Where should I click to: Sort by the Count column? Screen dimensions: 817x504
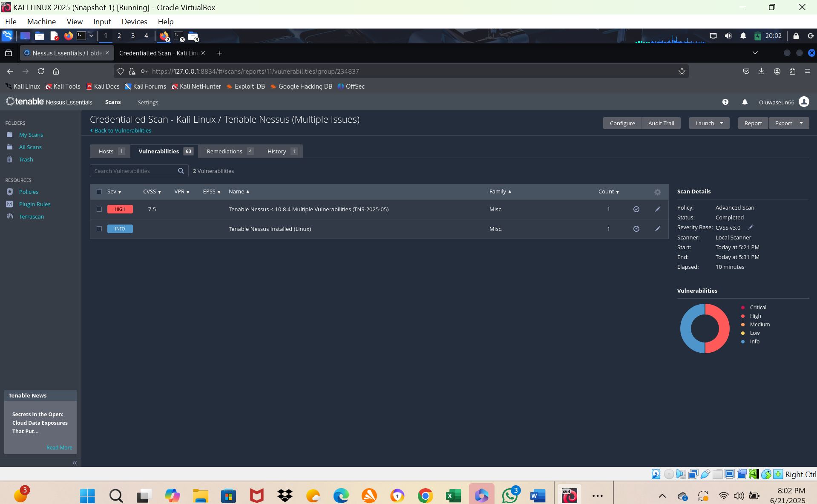pos(609,192)
